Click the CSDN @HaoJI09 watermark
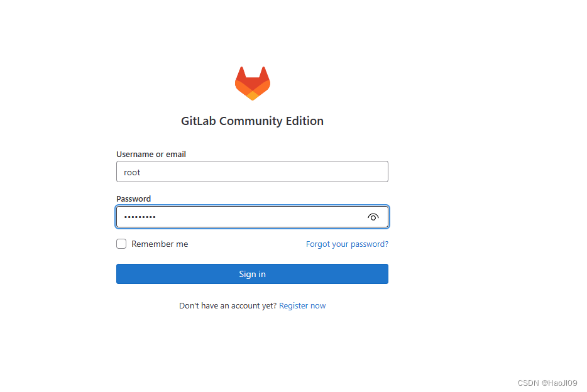Viewport: 587px width, 392px height. 547,383
